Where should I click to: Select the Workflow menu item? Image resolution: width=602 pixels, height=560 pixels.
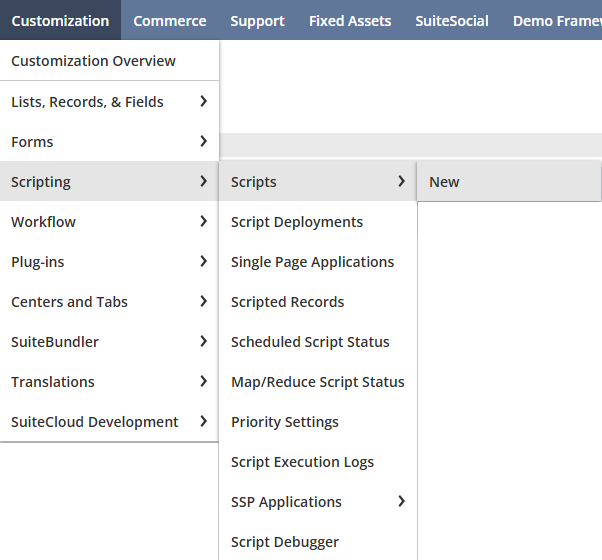coord(109,221)
